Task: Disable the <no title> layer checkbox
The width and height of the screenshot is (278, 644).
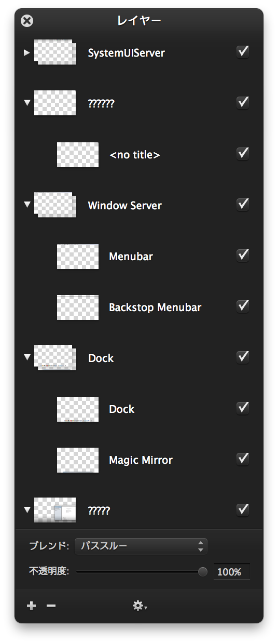Action: [243, 153]
